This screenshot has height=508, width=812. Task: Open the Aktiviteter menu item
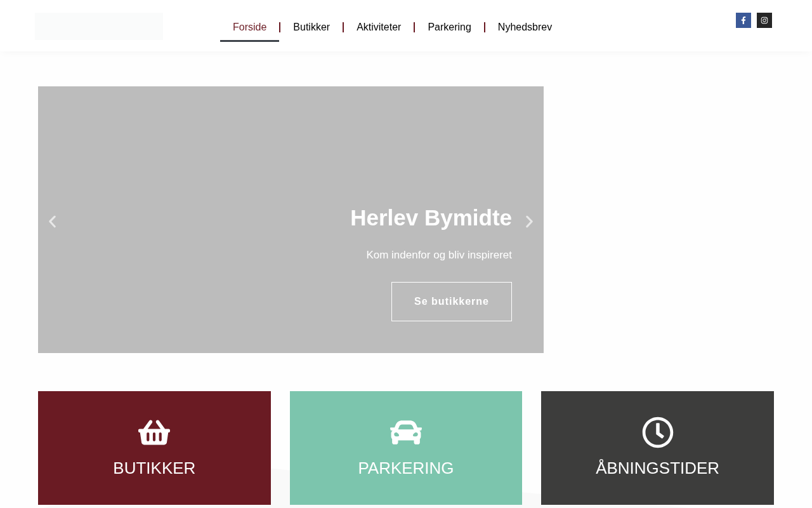coord(379,27)
